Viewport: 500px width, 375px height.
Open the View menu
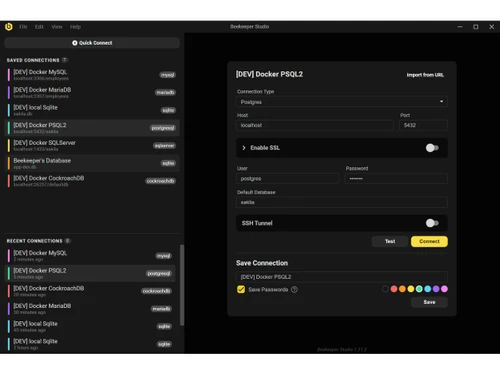pyautogui.click(x=57, y=27)
